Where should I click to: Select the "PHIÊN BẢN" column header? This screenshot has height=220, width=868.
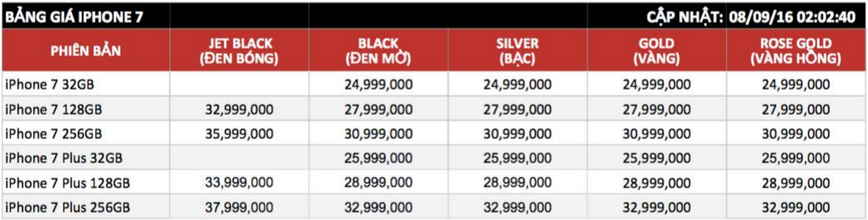(86, 51)
